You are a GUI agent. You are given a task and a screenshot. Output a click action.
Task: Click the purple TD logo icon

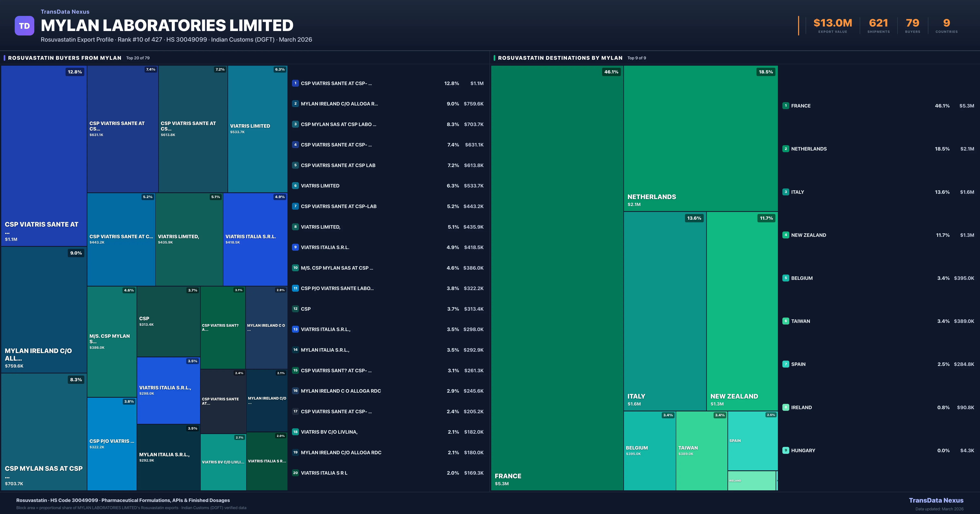[24, 26]
